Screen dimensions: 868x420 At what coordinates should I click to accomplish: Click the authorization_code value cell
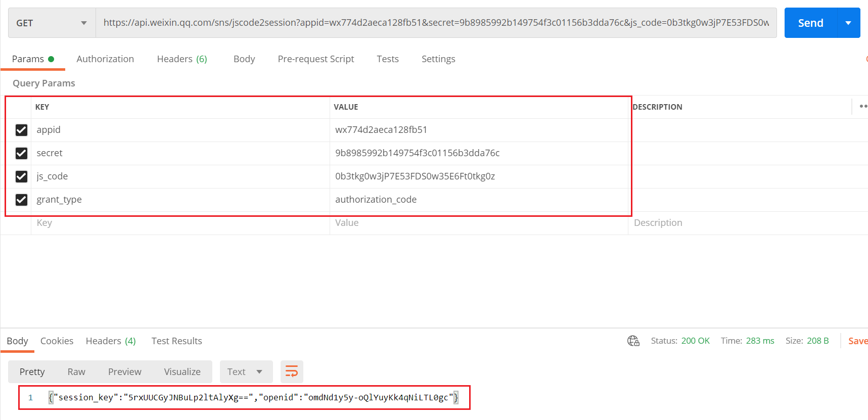tap(479, 200)
